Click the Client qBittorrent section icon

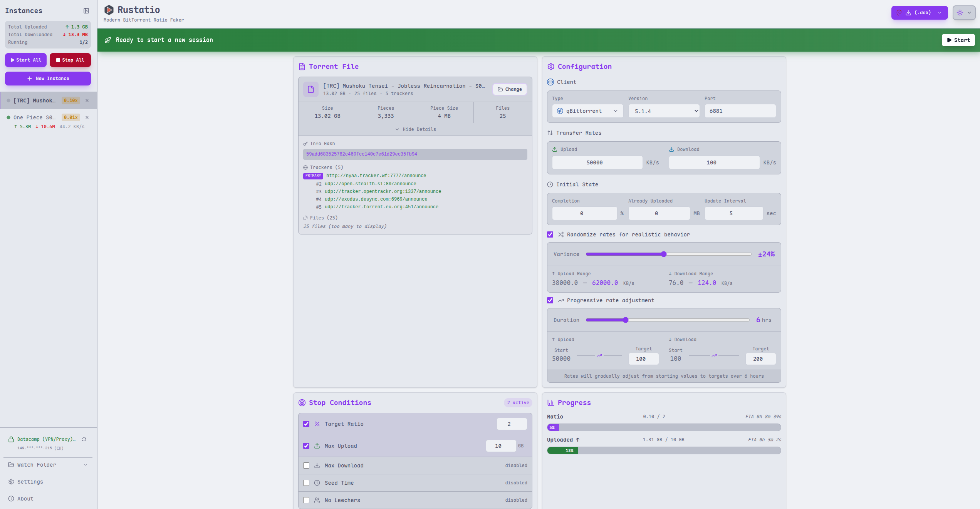[550, 82]
